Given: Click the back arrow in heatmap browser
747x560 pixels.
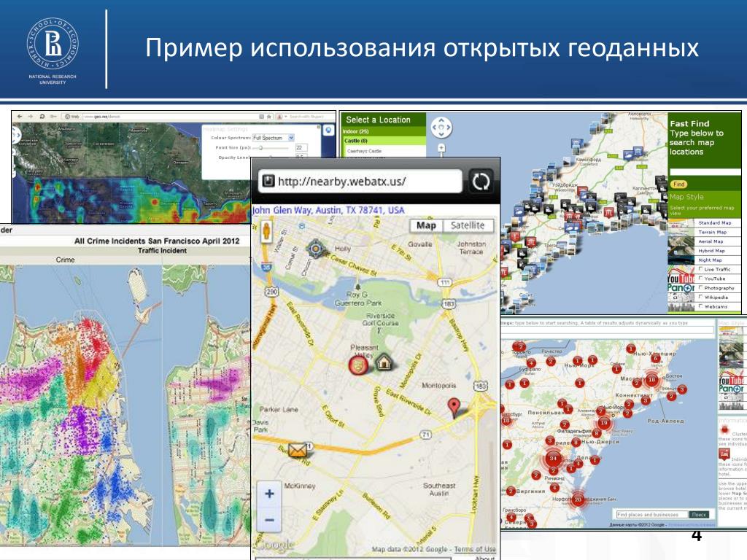Looking at the screenshot, I should (x=20, y=116).
